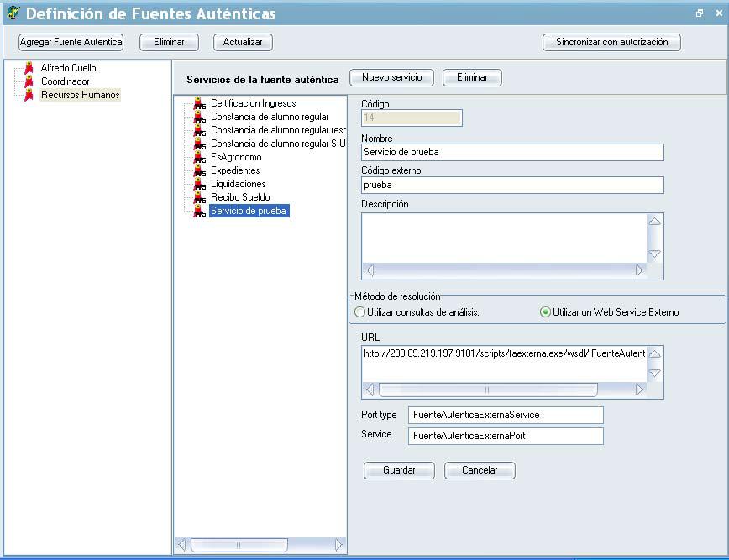This screenshot has height=560, width=729.
Task: Click the Expedientes service icon
Action: coord(199,171)
